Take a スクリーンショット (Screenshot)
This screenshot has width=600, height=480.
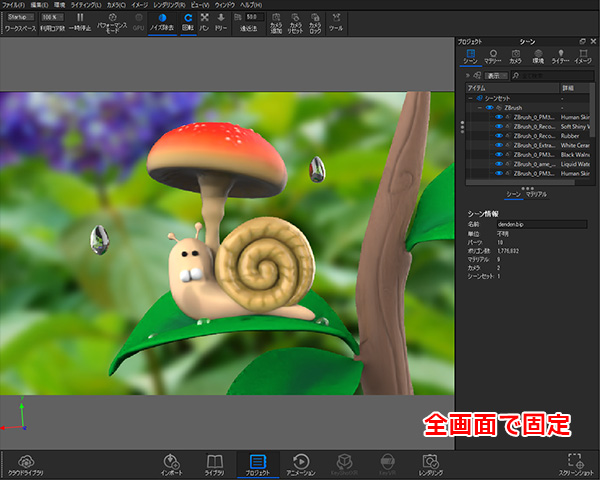[x=574, y=460]
